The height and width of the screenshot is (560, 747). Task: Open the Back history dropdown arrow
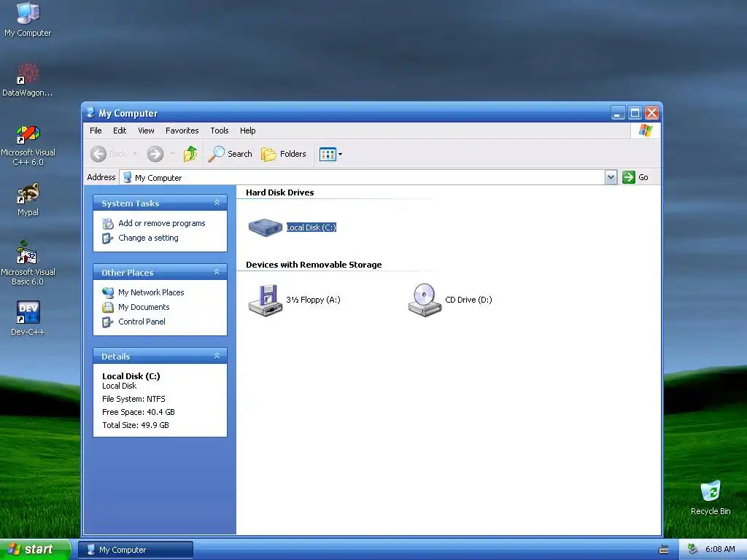pos(135,154)
